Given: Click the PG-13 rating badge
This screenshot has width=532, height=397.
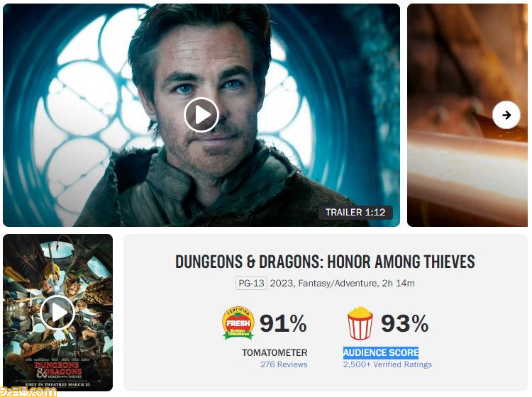Looking at the screenshot, I should tap(251, 283).
